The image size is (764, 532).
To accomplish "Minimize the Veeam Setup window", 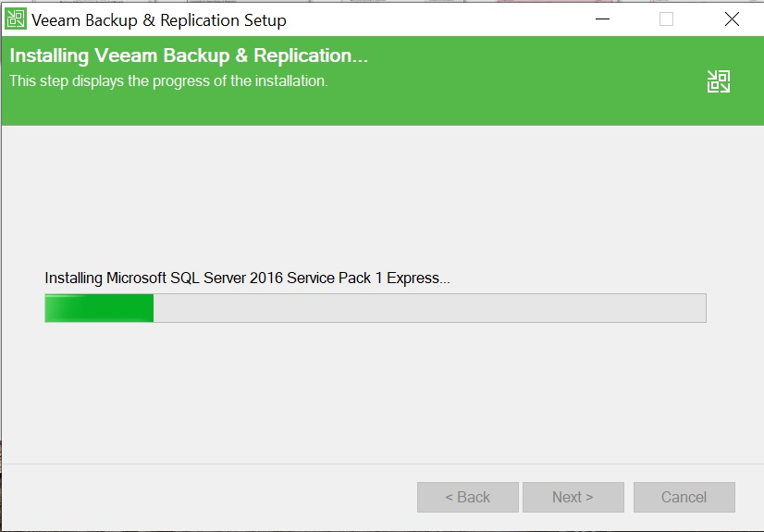I will pos(603,19).
